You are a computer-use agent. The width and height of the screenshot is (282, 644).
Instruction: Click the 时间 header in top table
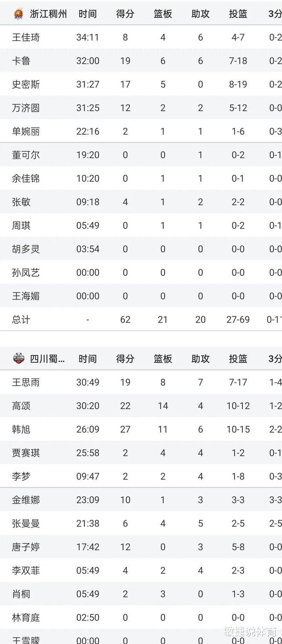pos(88,14)
